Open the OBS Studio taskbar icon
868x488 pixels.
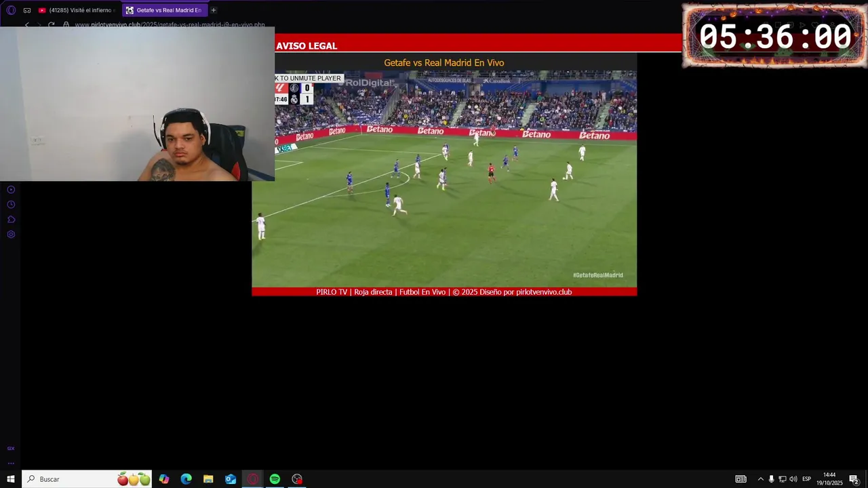click(x=297, y=479)
